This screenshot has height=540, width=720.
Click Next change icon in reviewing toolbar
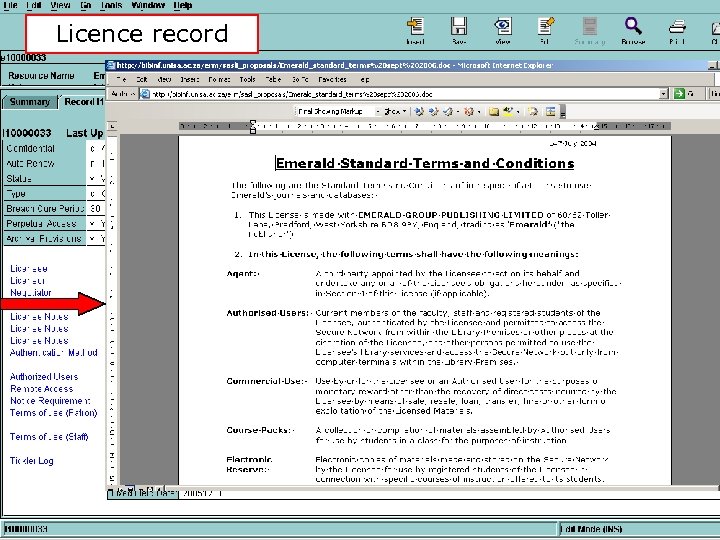coord(433,111)
